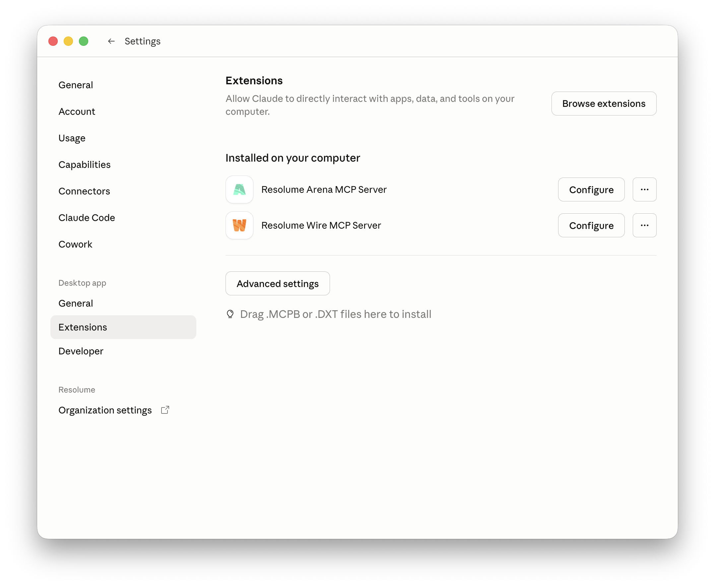Open more options for Resolume Wire MCP Server
This screenshot has width=715, height=588.
click(644, 226)
